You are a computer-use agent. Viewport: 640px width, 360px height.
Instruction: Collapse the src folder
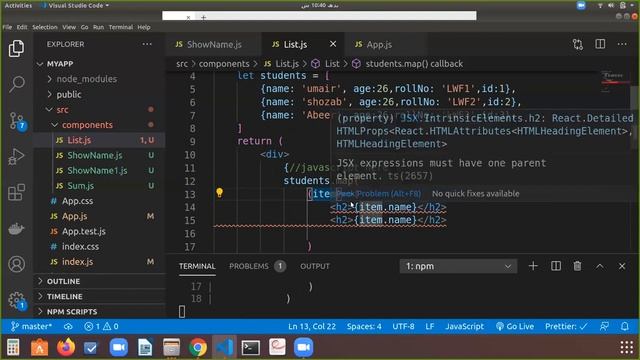coord(62,110)
